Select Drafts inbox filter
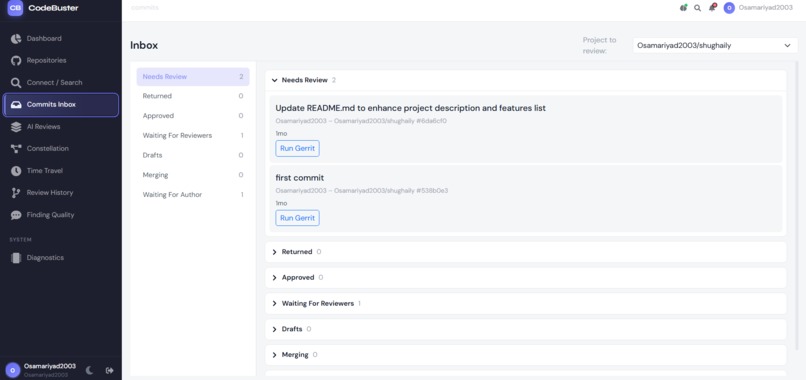 193,155
